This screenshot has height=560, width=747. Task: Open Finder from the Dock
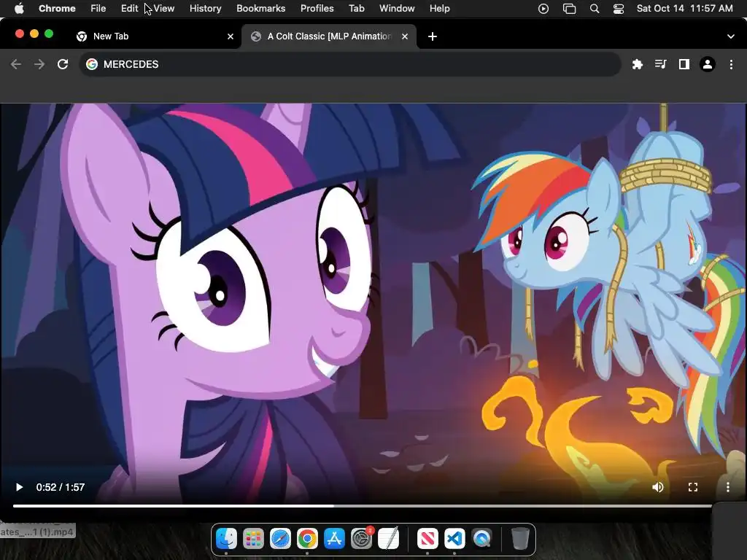[226, 539]
